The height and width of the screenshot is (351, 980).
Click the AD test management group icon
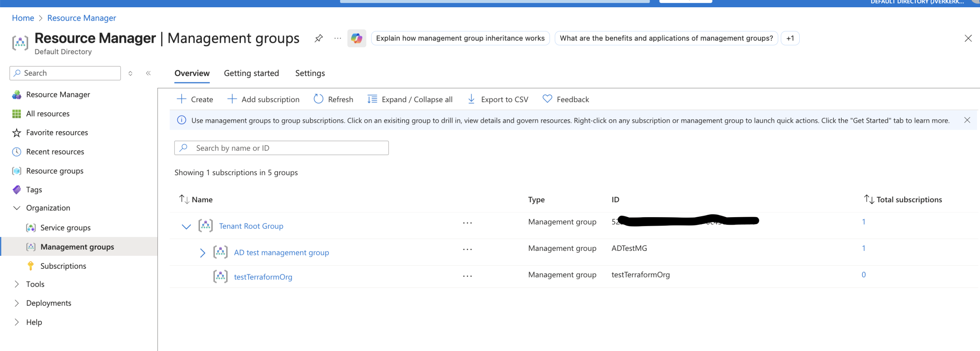[x=220, y=252]
